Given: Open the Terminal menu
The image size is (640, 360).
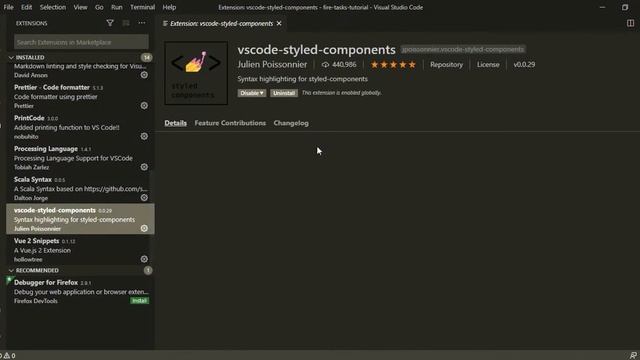Looking at the screenshot, I should (142, 7).
